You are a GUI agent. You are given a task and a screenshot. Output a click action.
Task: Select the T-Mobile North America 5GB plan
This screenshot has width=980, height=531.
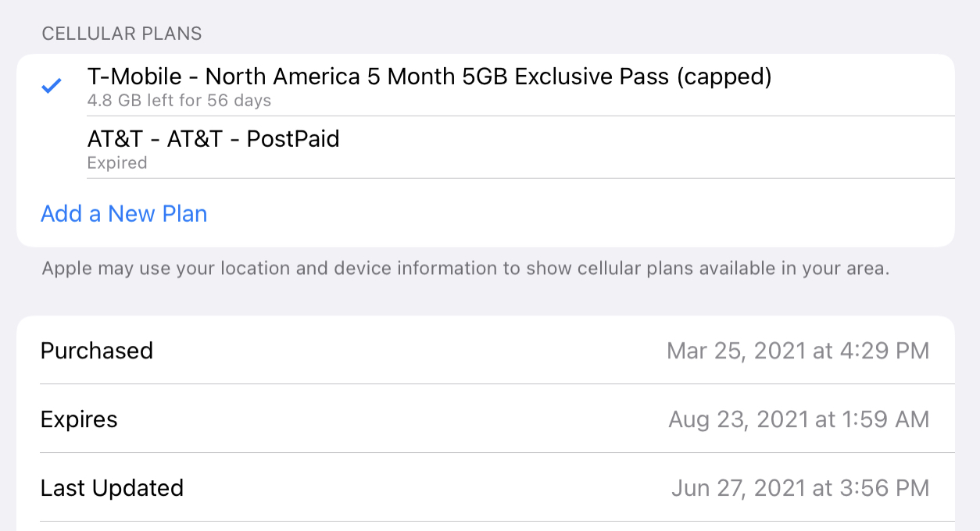429,77
